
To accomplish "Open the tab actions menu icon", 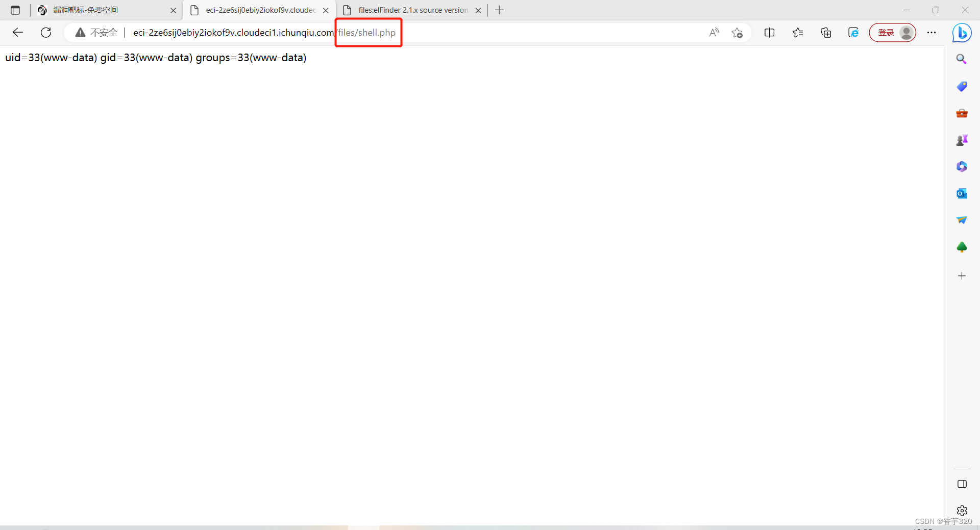I will pos(15,10).
